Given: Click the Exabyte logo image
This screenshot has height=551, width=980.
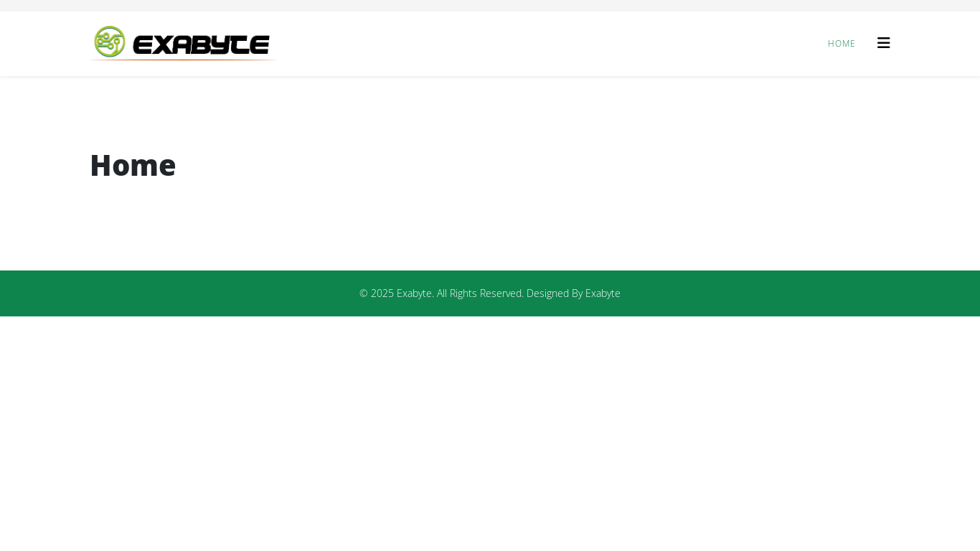Looking at the screenshot, I should tap(182, 43).
